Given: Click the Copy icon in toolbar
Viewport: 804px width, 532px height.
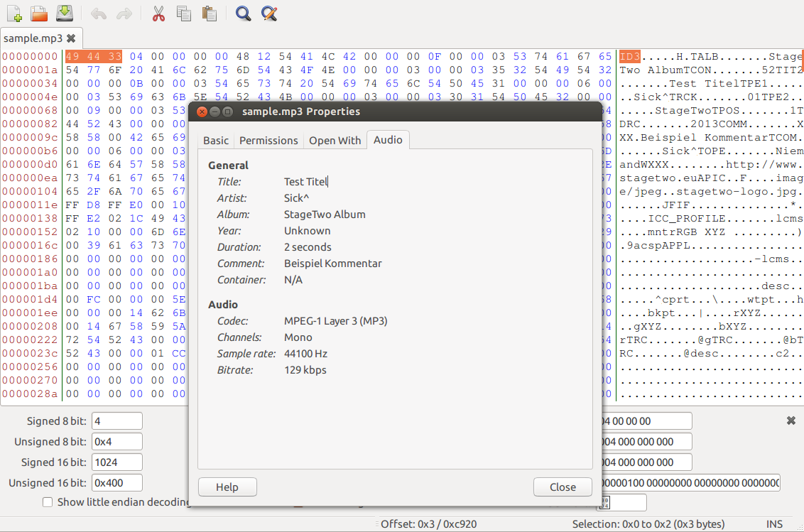Looking at the screenshot, I should 183,13.
